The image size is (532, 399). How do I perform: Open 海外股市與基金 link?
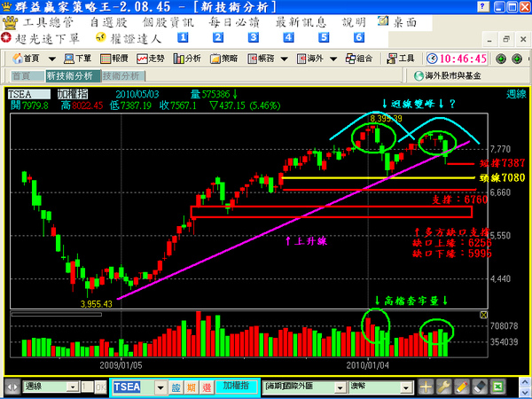pos(448,75)
